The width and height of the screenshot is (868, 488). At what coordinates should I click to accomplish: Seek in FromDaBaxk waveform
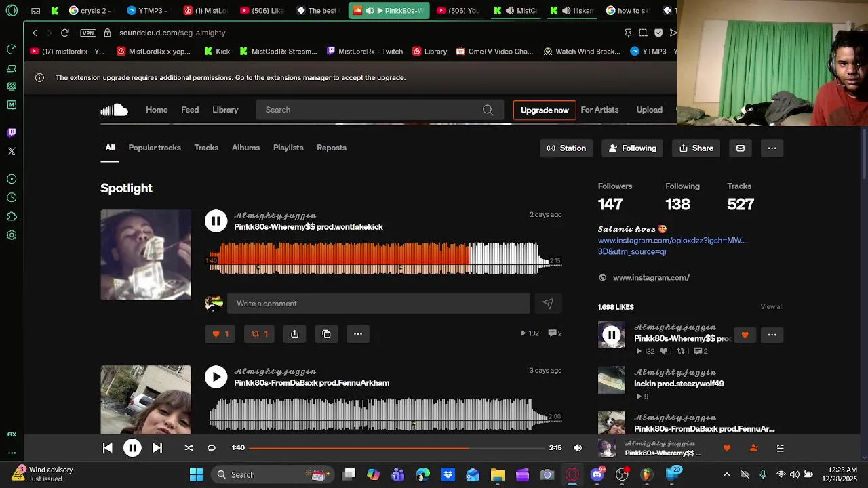tap(385, 414)
